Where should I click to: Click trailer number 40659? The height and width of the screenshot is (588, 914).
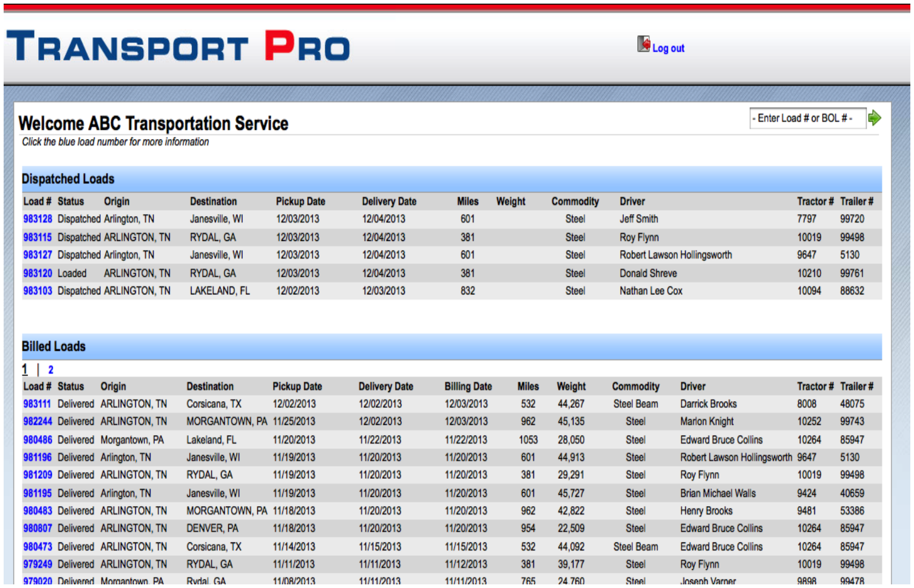coord(852,493)
